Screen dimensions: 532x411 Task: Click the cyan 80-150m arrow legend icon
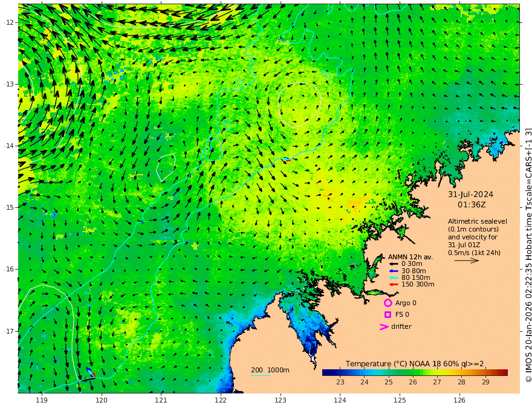(394, 278)
